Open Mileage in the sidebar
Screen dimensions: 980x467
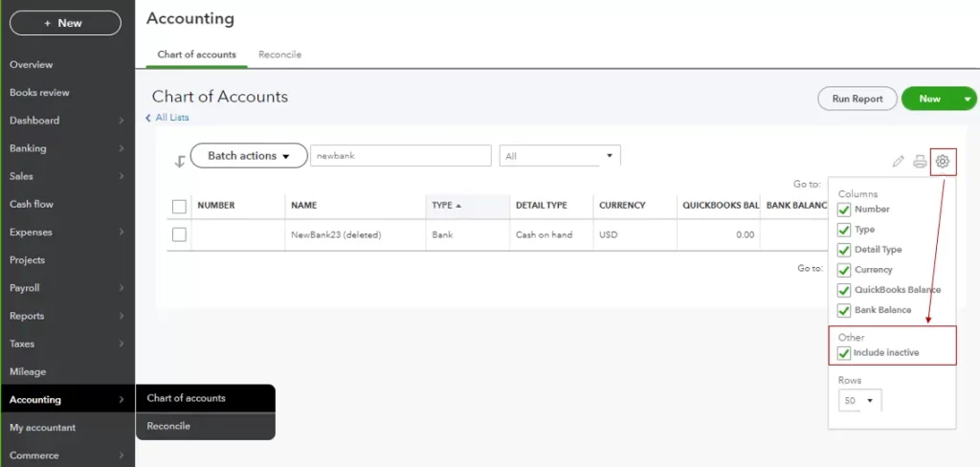point(28,371)
